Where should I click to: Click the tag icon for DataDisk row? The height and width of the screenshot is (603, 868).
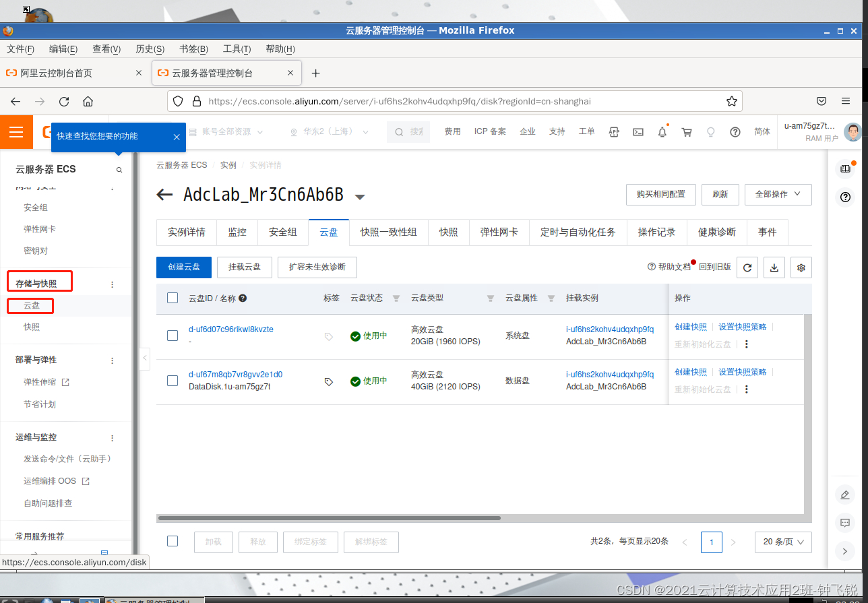[329, 381]
